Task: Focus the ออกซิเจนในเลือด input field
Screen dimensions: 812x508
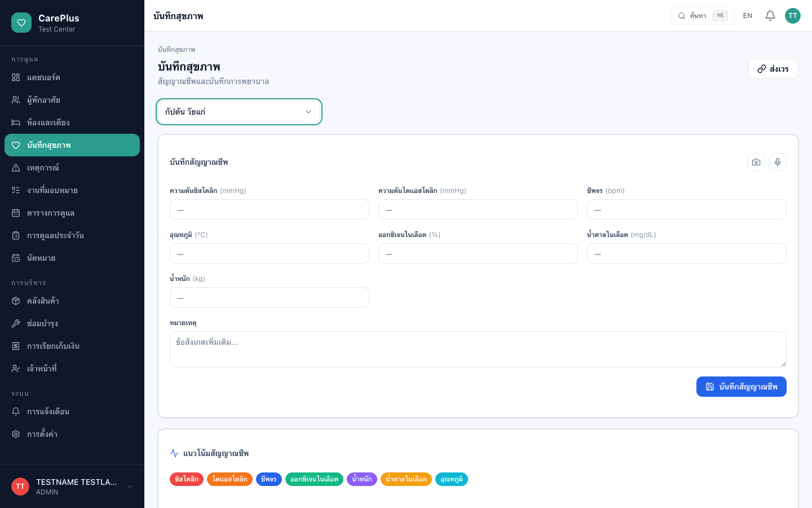Action: (478, 253)
